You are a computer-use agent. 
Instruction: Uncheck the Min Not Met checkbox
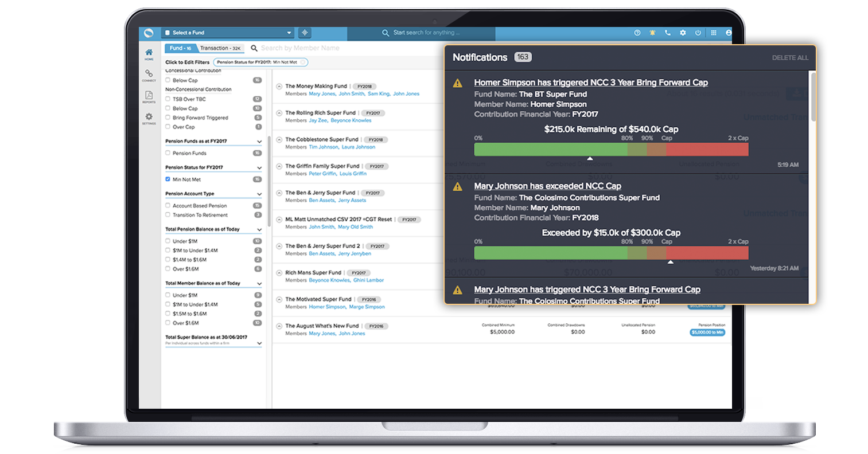168,179
